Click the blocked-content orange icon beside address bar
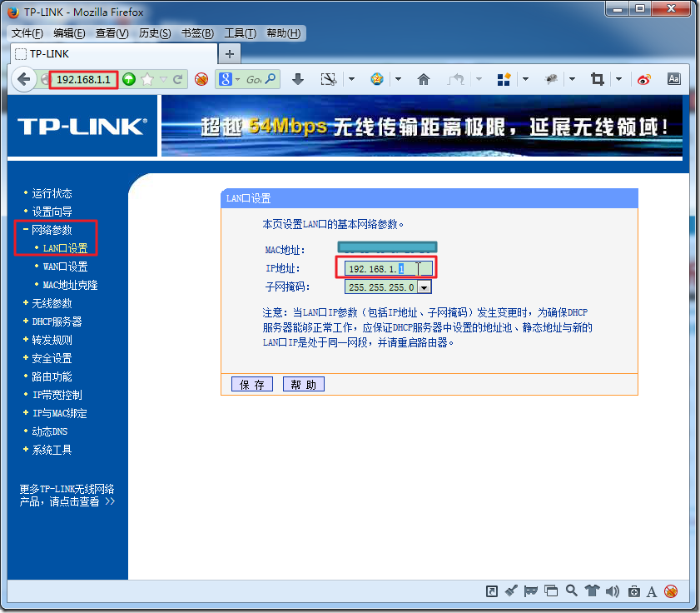This screenshot has height=613, width=700. point(201,79)
